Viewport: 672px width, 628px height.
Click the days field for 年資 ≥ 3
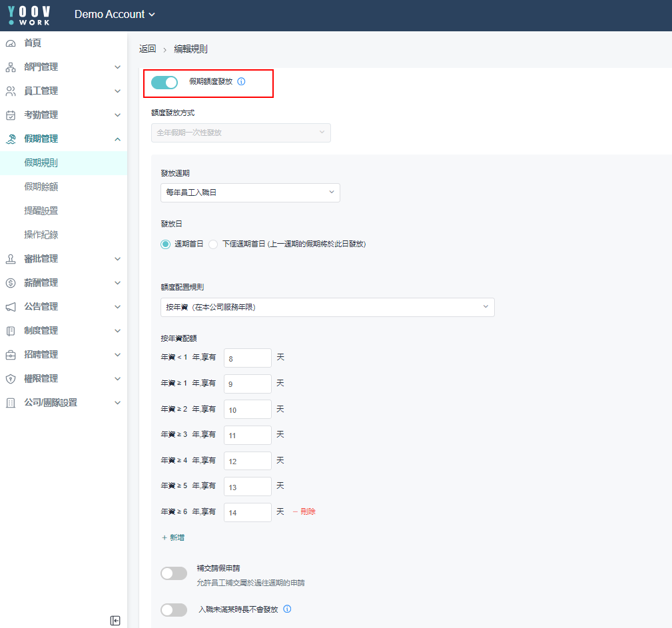coord(247,435)
